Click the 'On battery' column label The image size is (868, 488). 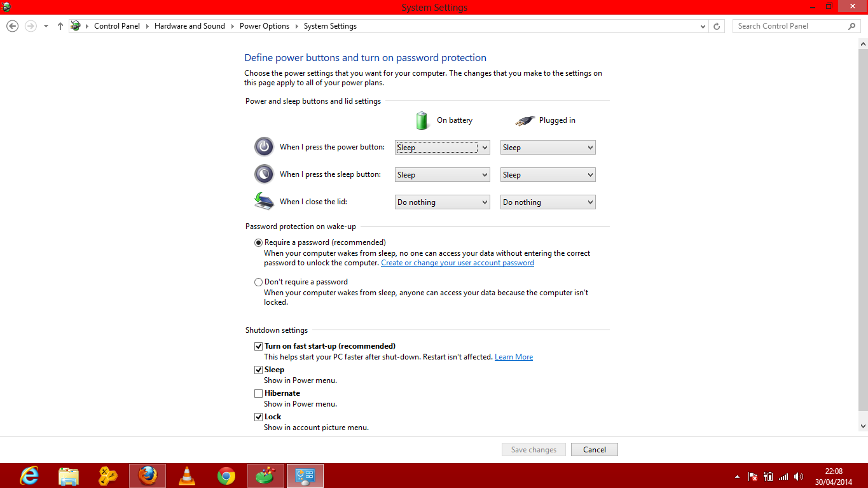455,120
